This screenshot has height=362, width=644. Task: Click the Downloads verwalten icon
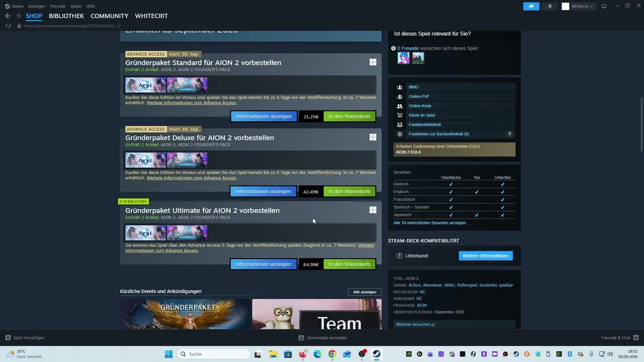301,338
